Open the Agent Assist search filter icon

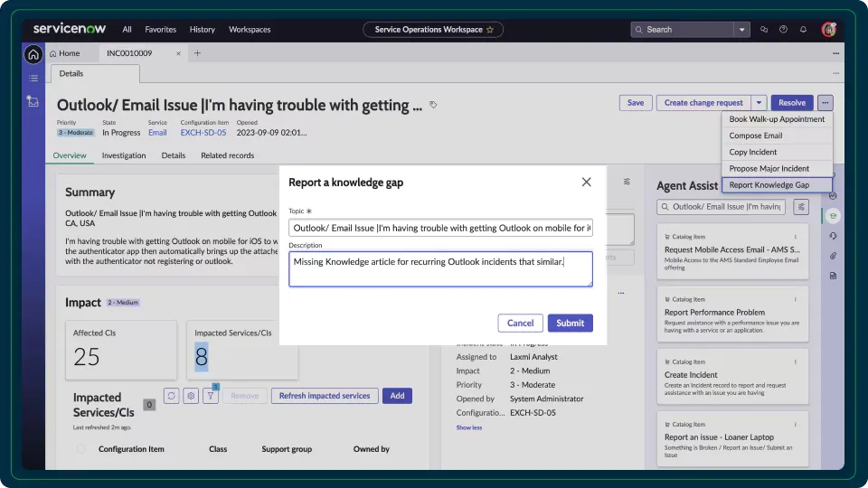point(800,207)
